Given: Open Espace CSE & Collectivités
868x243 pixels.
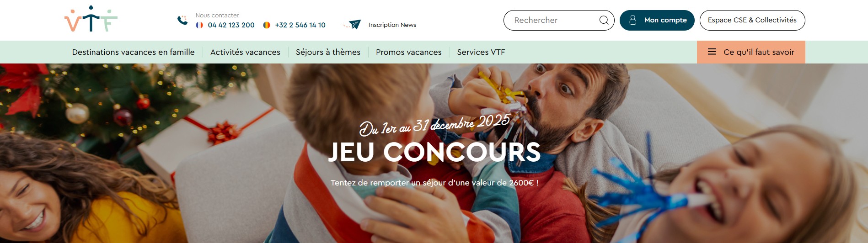Looking at the screenshot, I should point(752,20).
